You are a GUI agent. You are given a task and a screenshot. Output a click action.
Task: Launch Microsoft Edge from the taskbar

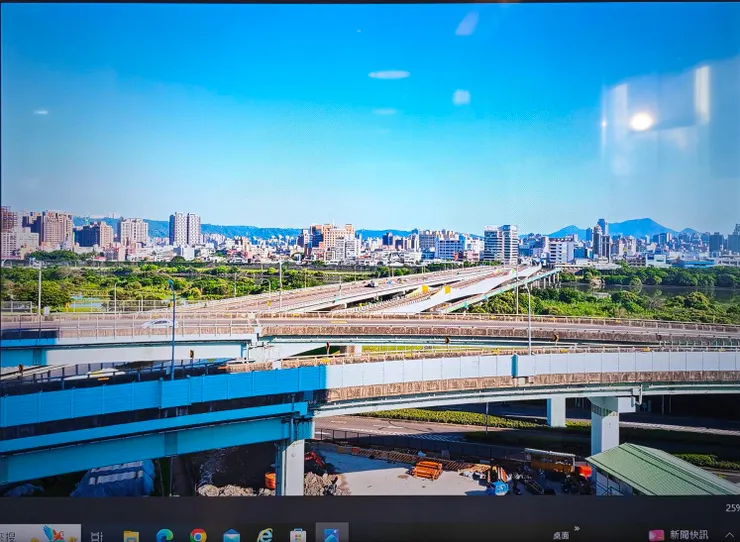[164, 535]
